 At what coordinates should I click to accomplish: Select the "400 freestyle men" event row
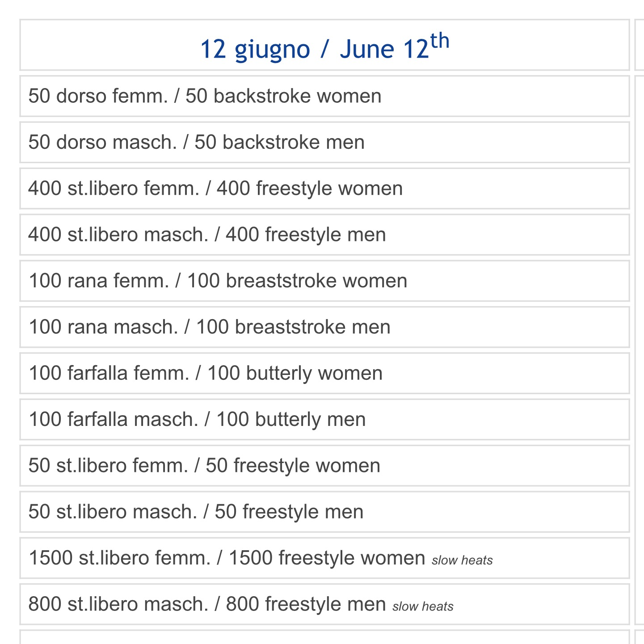[324, 235]
